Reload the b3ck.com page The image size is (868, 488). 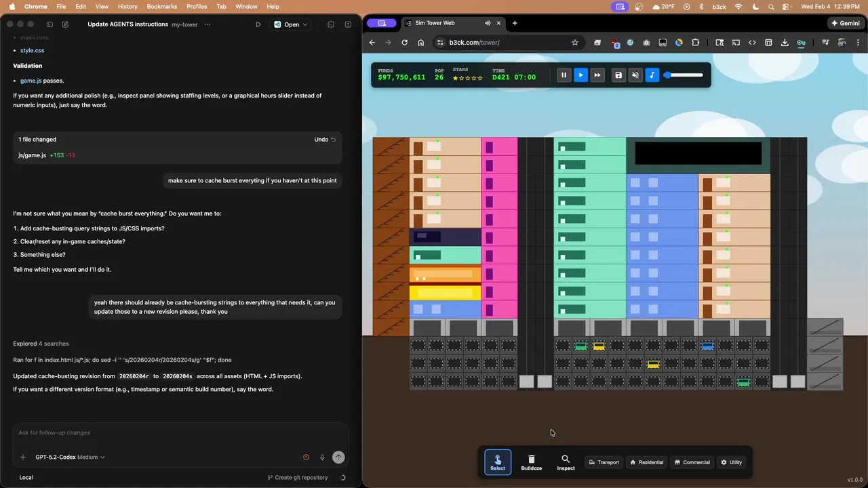point(405,43)
